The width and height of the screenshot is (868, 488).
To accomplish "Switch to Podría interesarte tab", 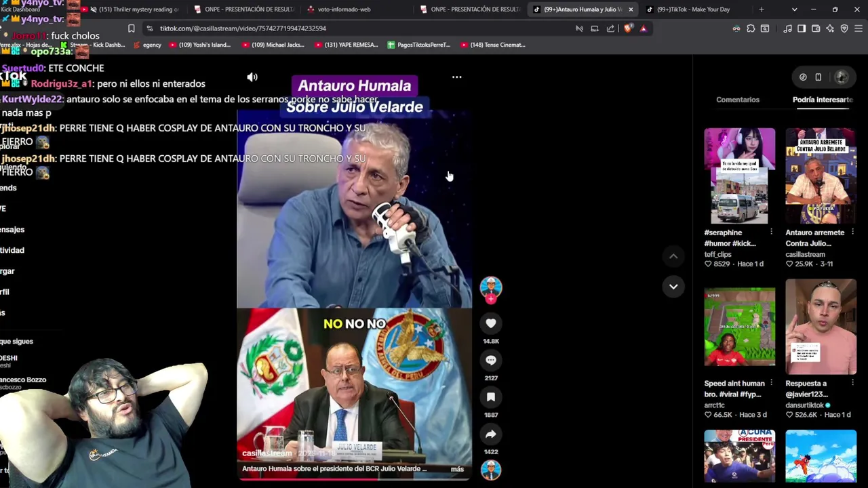I will tap(823, 100).
